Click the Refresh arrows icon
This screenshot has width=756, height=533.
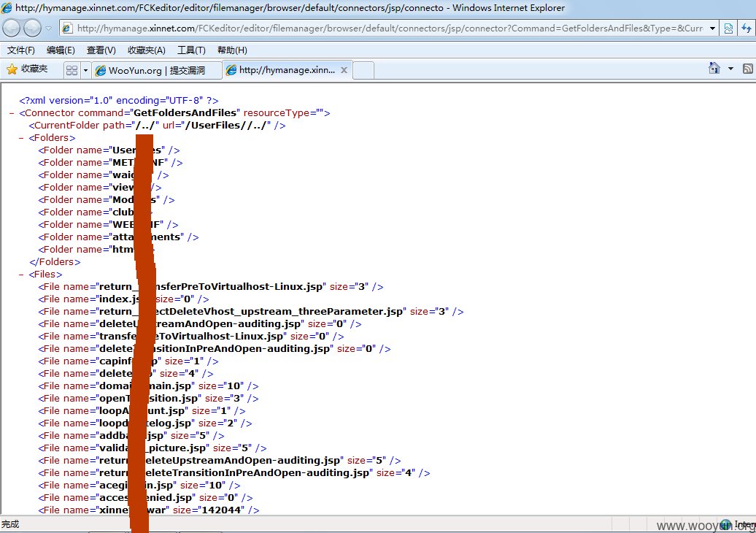click(x=747, y=28)
